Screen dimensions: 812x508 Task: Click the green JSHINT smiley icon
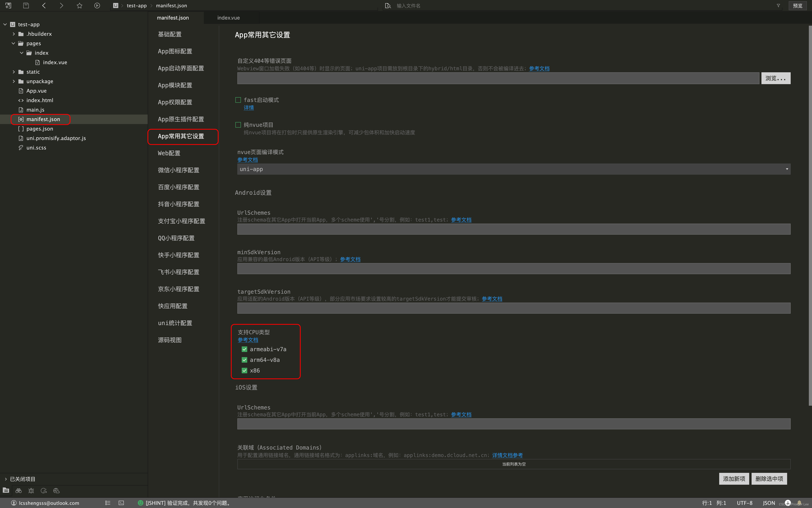(x=141, y=503)
